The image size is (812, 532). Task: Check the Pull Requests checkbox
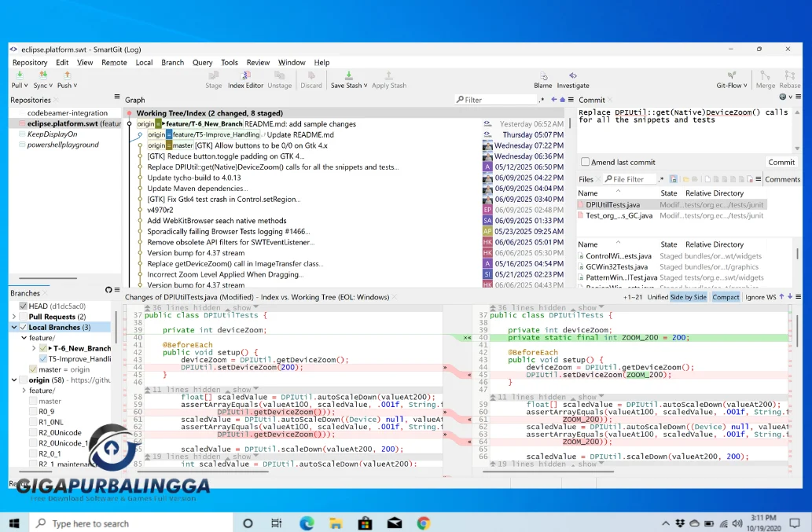click(24, 317)
